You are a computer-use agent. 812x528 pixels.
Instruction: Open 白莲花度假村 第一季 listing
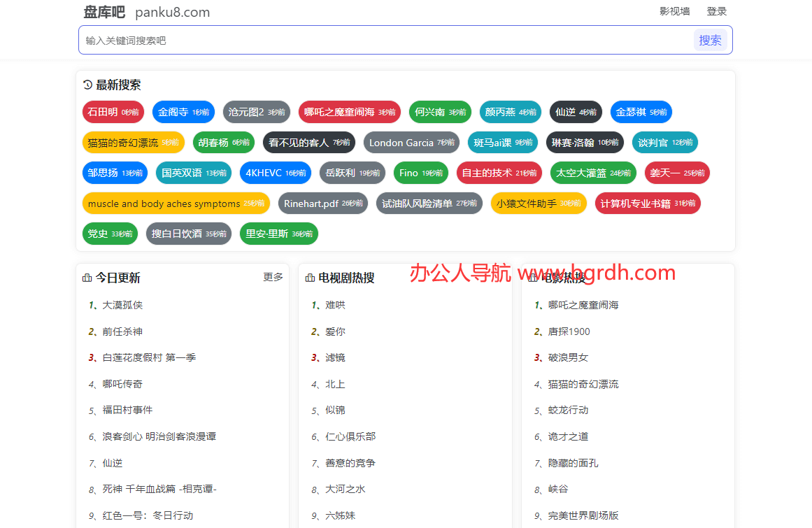click(149, 357)
